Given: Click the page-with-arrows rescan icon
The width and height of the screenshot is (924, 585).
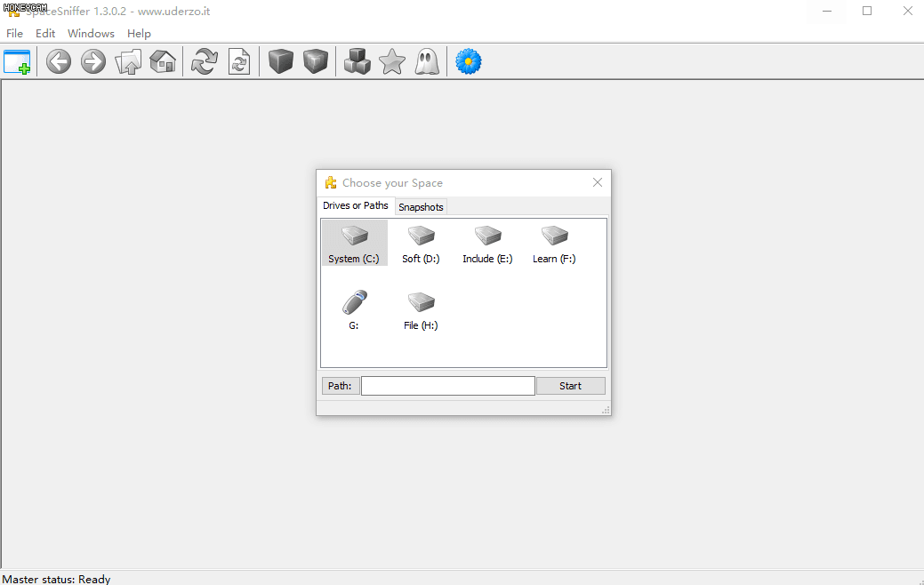Looking at the screenshot, I should (239, 62).
